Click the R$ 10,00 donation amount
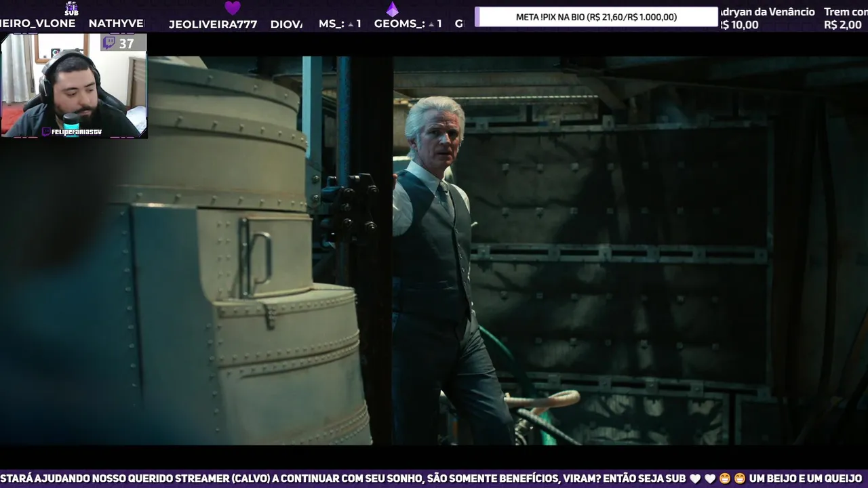This screenshot has height=488, width=868. [739, 25]
